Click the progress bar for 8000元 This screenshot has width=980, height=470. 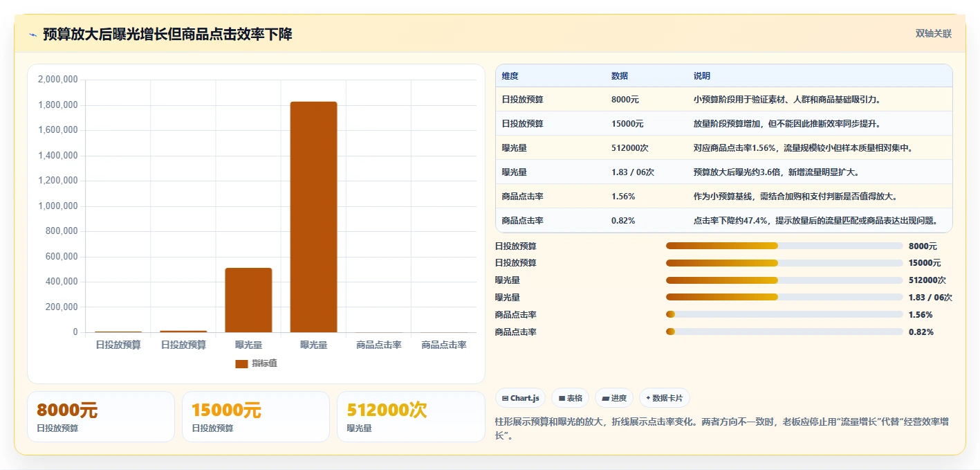point(784,246)
